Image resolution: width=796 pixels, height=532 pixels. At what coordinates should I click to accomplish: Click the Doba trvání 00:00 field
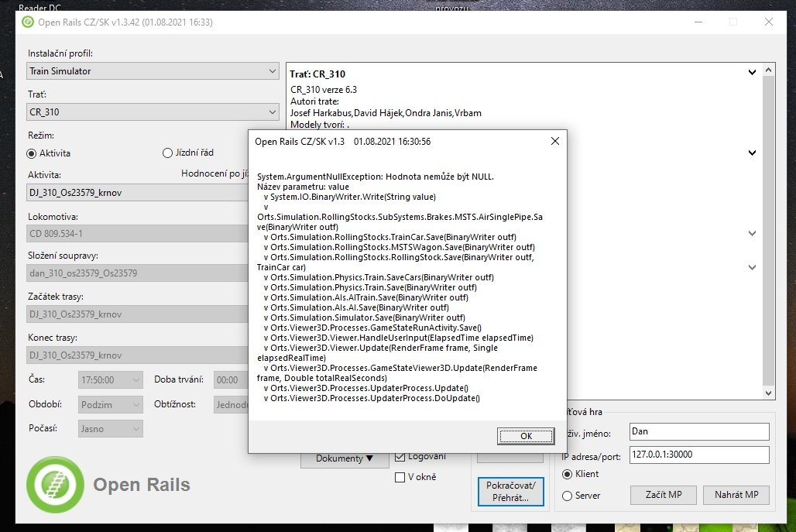point(231,379)
